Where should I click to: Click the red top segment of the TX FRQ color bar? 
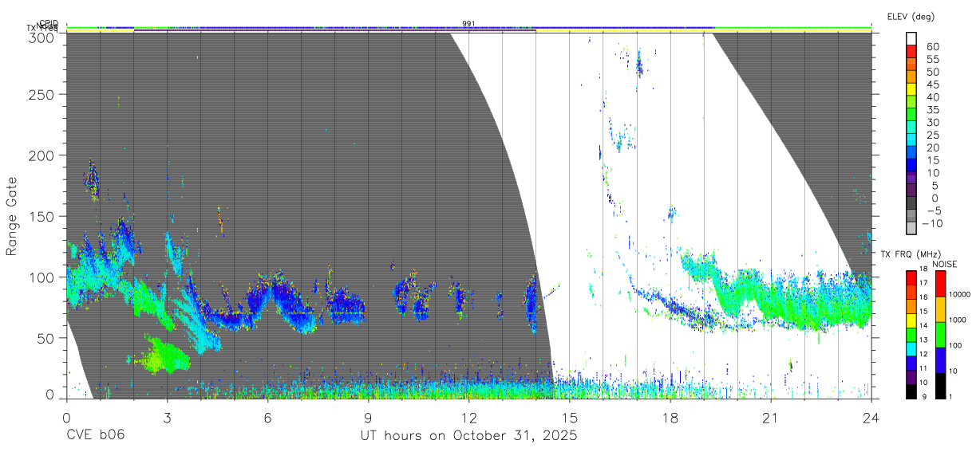pos(911,279)
